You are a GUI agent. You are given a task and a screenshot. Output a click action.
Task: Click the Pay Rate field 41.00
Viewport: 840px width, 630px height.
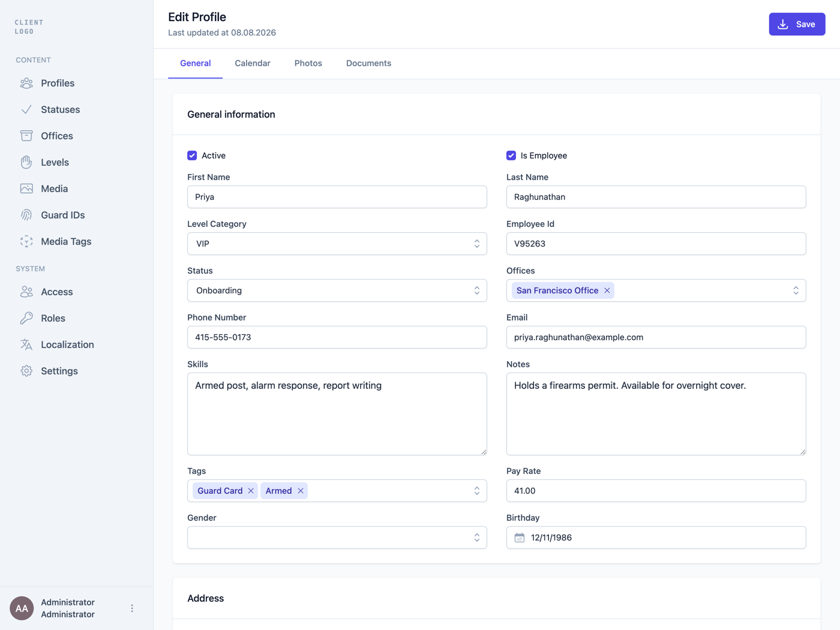point(656,491)
